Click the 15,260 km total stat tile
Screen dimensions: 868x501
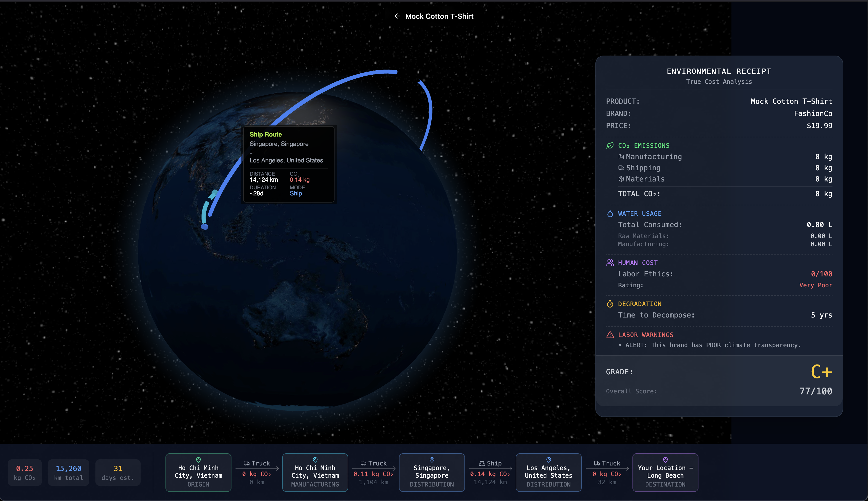[x=69, y=472]
